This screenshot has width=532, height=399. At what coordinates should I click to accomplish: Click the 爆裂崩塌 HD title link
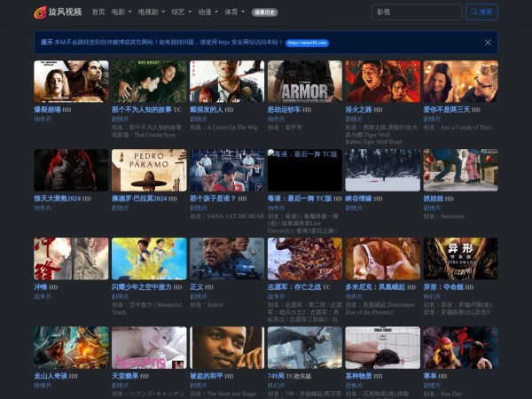click(52, 110)
